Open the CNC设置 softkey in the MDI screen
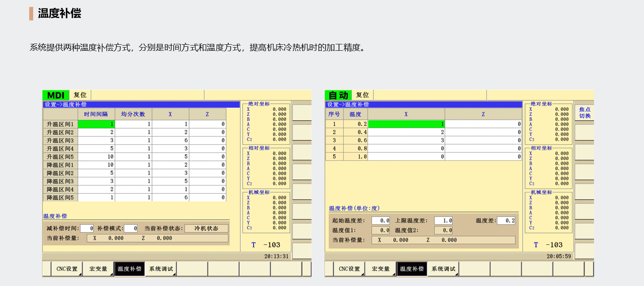This screenshot has height=286, width=644. 67,269
